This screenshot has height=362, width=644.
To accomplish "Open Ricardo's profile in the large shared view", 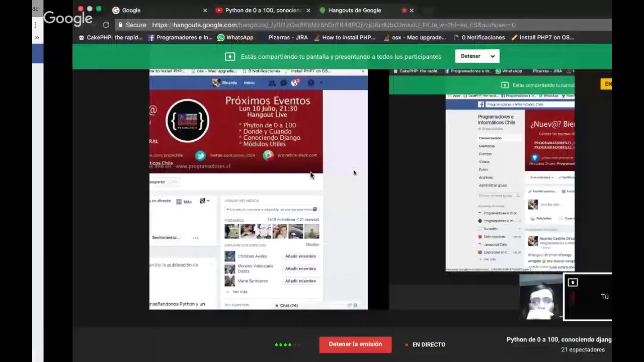I will pos(225,82).
